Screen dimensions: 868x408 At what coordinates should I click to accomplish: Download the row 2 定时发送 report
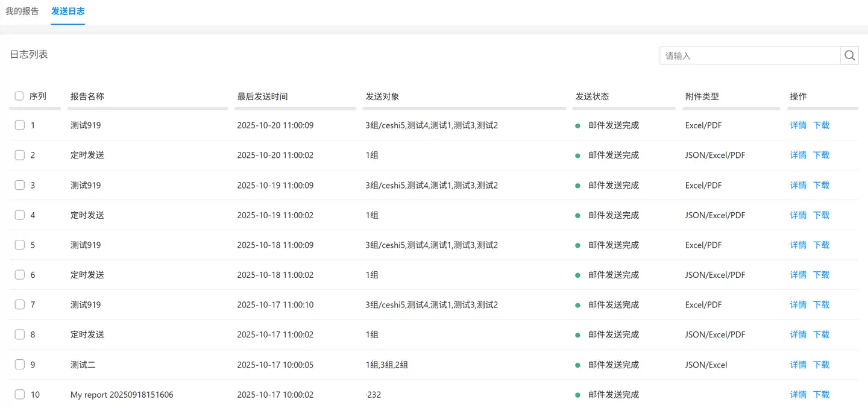click(x=821, y=155)
